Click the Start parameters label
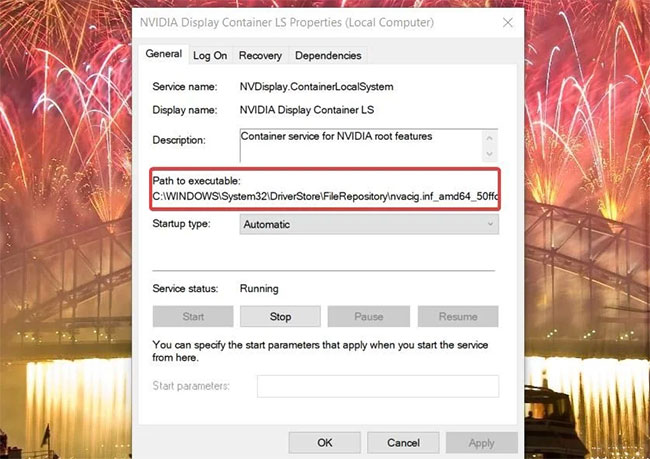The width and height of the screenshot is (650, 459). [191, 386]
